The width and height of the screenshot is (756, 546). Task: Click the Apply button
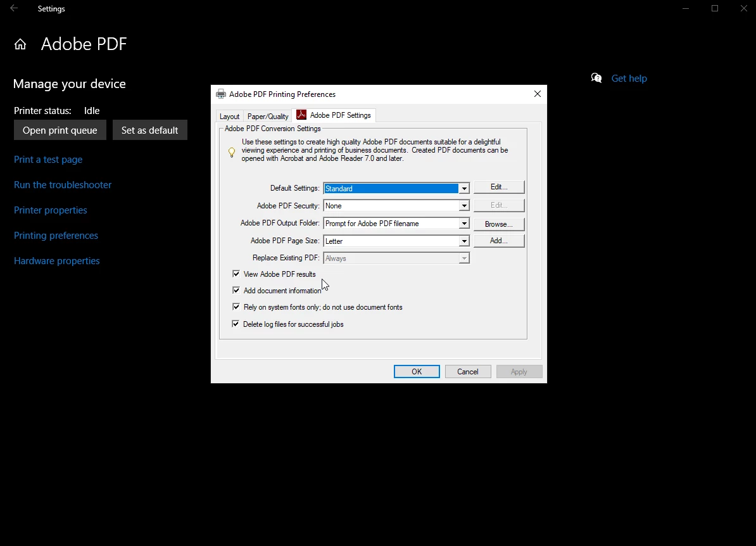point(519,371)
